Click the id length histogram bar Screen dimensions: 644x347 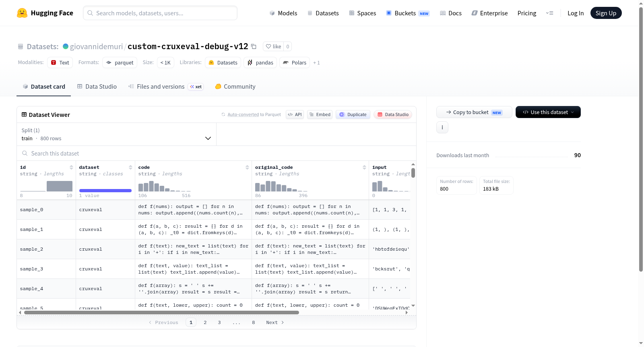click(60, 186)
